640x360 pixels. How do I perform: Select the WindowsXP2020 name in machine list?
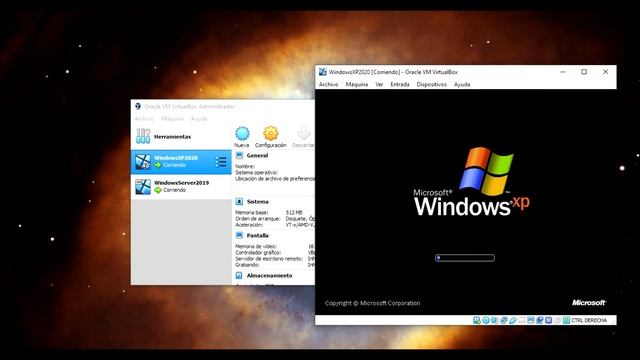click(x=176, y=158)
